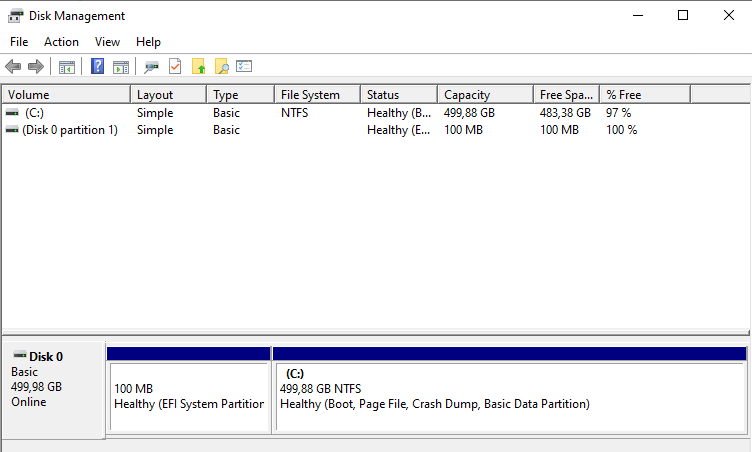Click the Back arrow toolbar icon

13,67
